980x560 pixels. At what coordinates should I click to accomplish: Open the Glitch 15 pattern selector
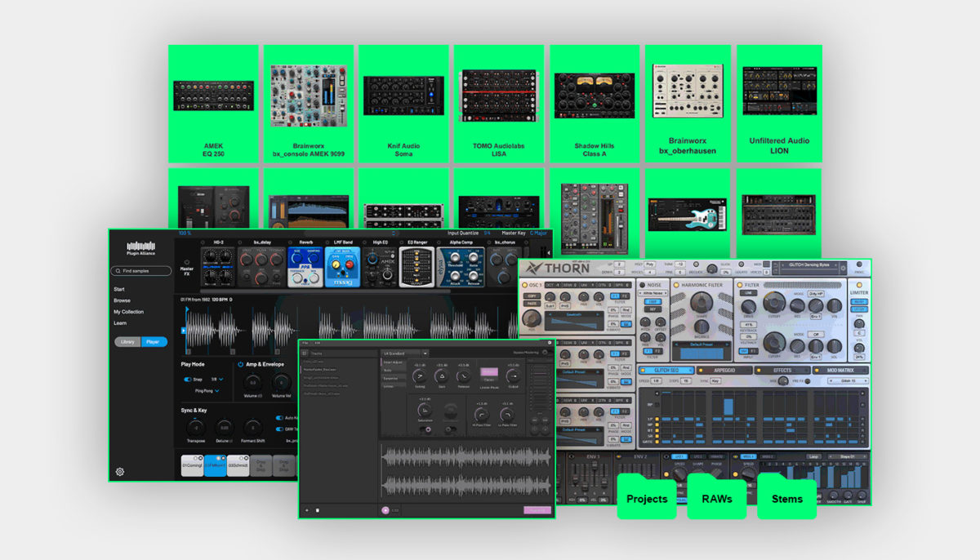point(848,380)
